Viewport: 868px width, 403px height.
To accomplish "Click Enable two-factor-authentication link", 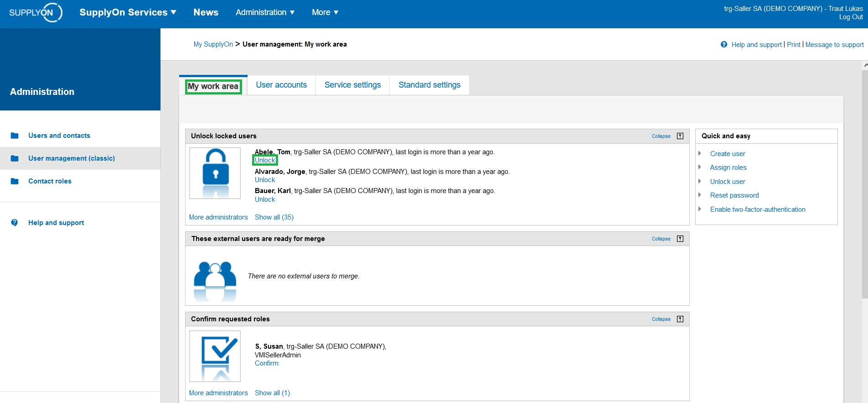I will click(758, 209).
